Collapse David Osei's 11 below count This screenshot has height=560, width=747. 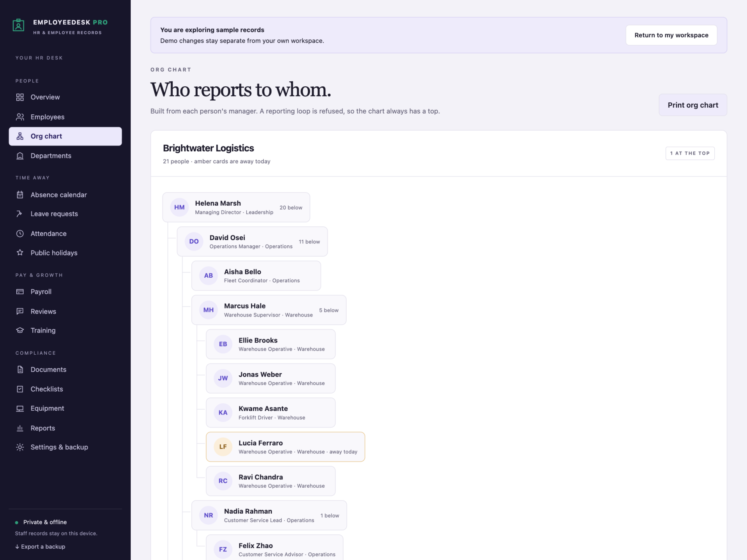tap(309, 242)
